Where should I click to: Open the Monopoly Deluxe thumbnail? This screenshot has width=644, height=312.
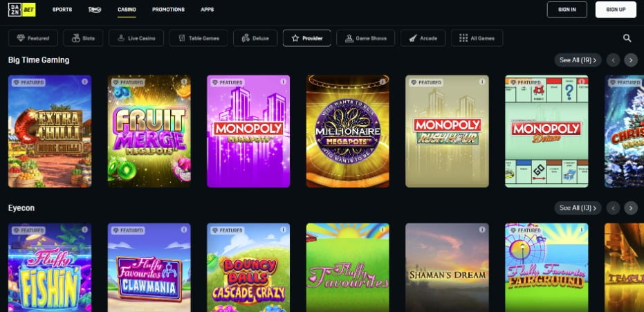coord(546,131)
